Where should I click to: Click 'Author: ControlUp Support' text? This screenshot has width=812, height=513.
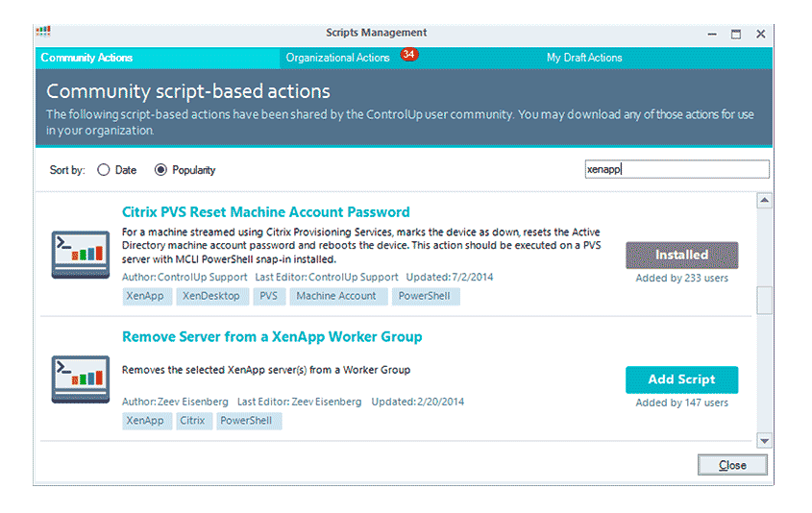(185, 277)
